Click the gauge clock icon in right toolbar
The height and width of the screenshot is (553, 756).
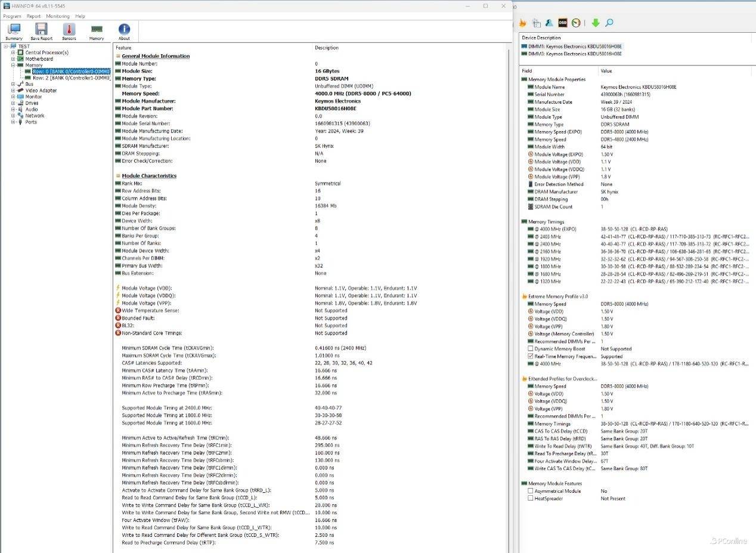click(x=576, y=23)
